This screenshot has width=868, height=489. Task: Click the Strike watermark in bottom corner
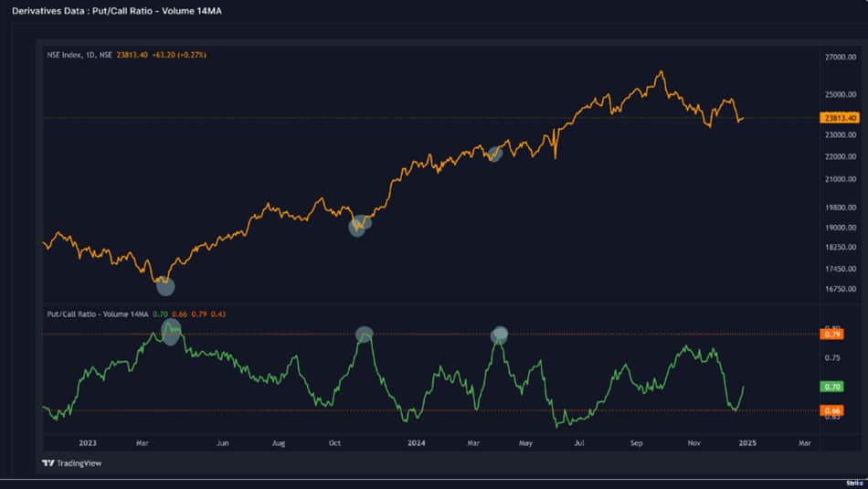854,481
